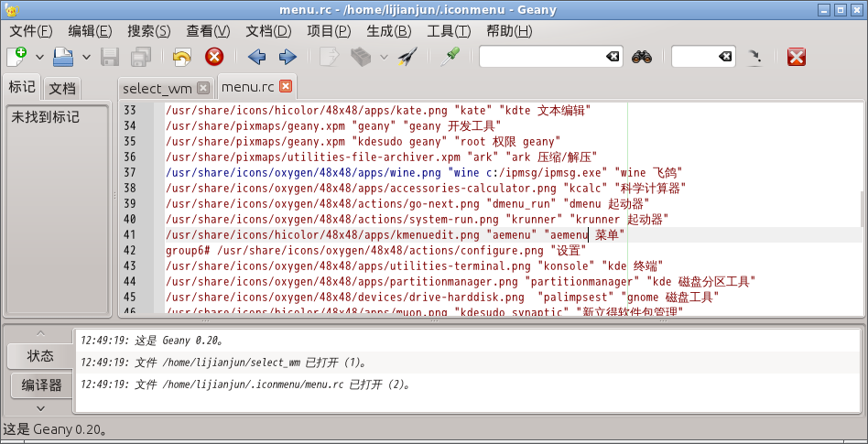Clear the go-to-line field
The width and height of the screenshot is (868, 444).
(x=724, y=57)
